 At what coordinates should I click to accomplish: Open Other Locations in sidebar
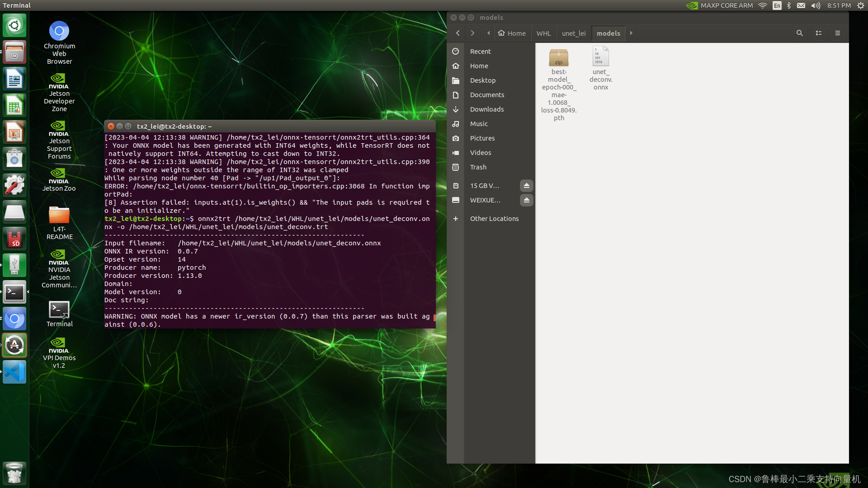tap(494, 219)
